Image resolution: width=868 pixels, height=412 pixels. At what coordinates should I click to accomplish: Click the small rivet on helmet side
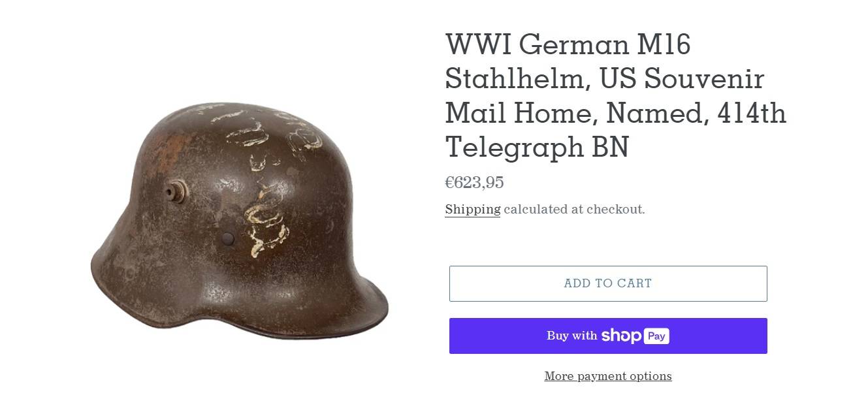tap(228, 238)
